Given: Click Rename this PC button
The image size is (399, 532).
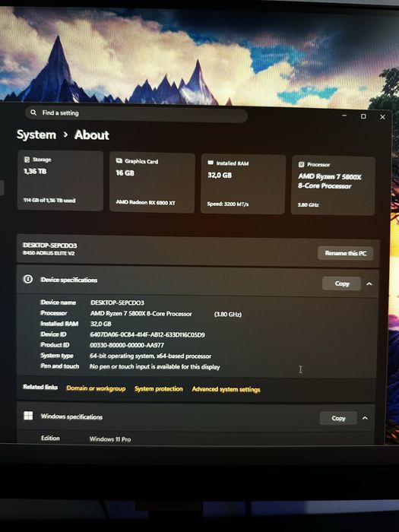Looking at the screenshot, I should [345, 253].
